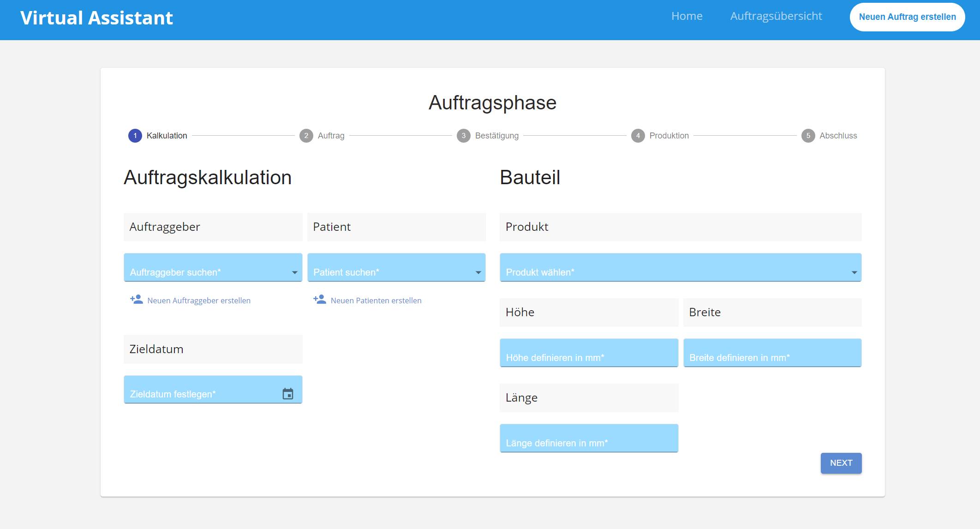980x529 pixels.
Task: Click the Auftragskalkulation heading
Action: (208, 178)
